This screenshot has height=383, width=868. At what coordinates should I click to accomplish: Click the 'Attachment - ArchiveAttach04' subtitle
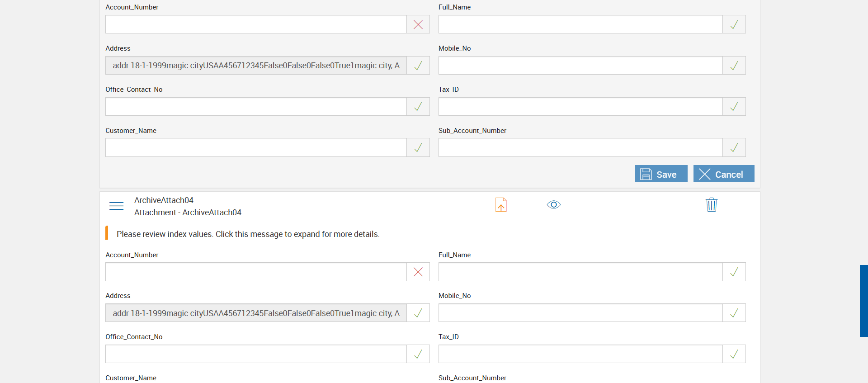188,213
